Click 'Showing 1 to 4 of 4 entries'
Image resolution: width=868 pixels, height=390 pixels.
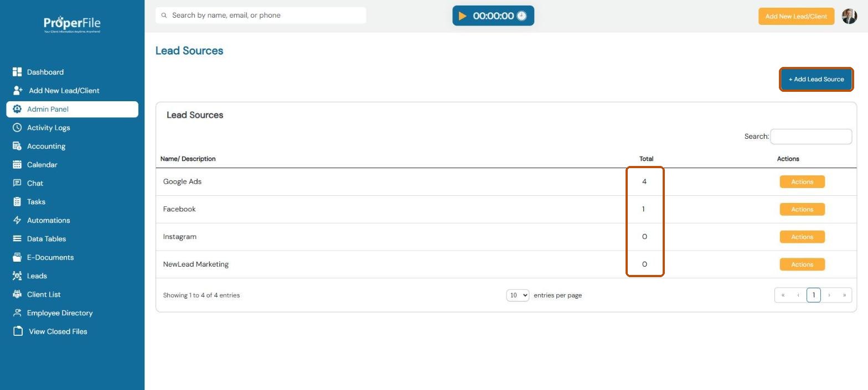201,295
